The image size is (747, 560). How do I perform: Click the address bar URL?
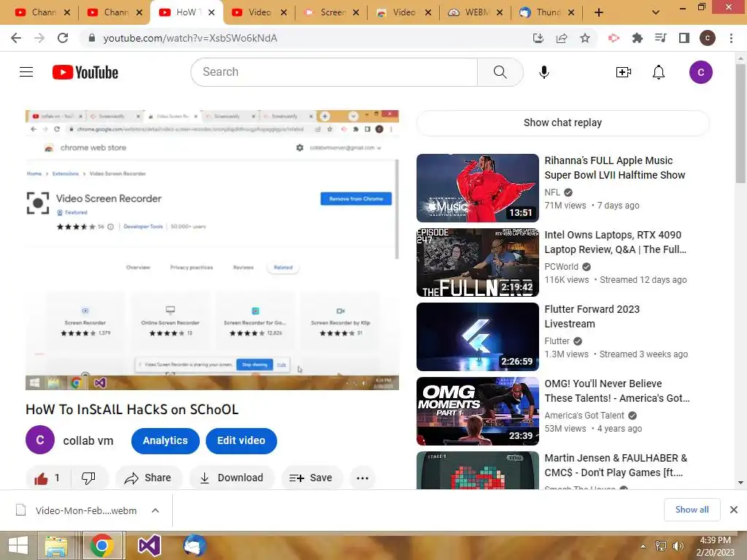[x=190, y=38]
